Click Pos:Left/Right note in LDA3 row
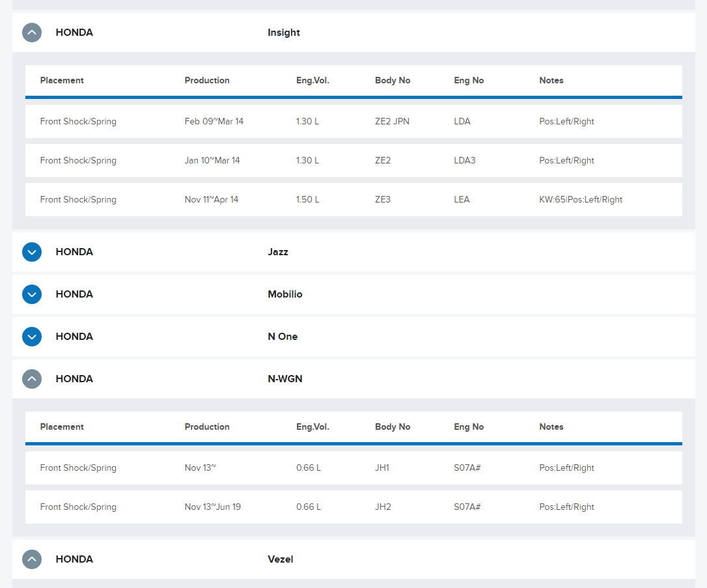The width and height of the screenshot is (707, 588). click(566, 161)
